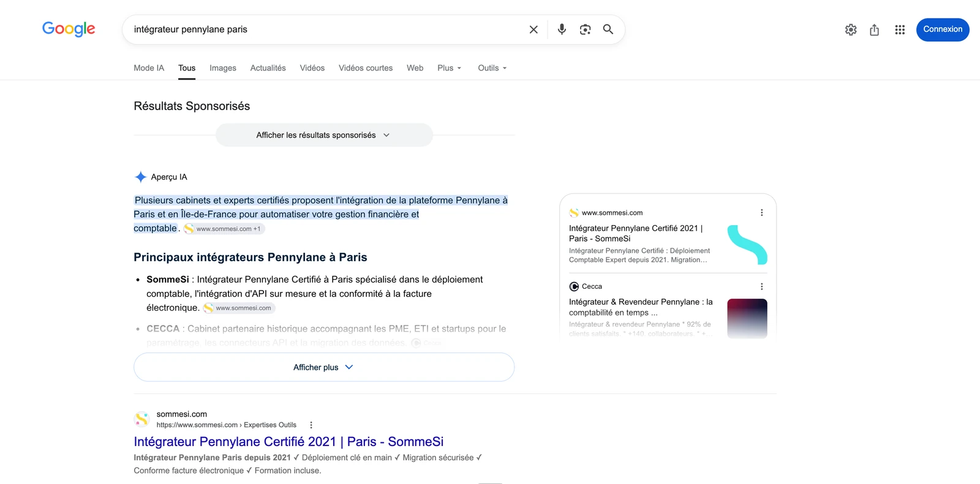This screenshot has width=980, height=484.
Task: Open www.sommesi.com chip after SommeSi bullet
Action: (x=239, y=308)
